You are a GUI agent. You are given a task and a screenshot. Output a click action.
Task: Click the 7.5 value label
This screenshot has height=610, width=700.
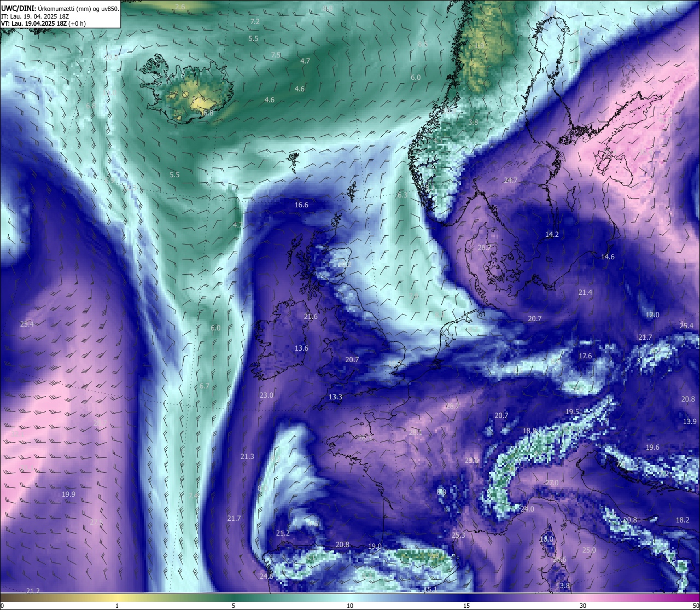pos(276,55)
